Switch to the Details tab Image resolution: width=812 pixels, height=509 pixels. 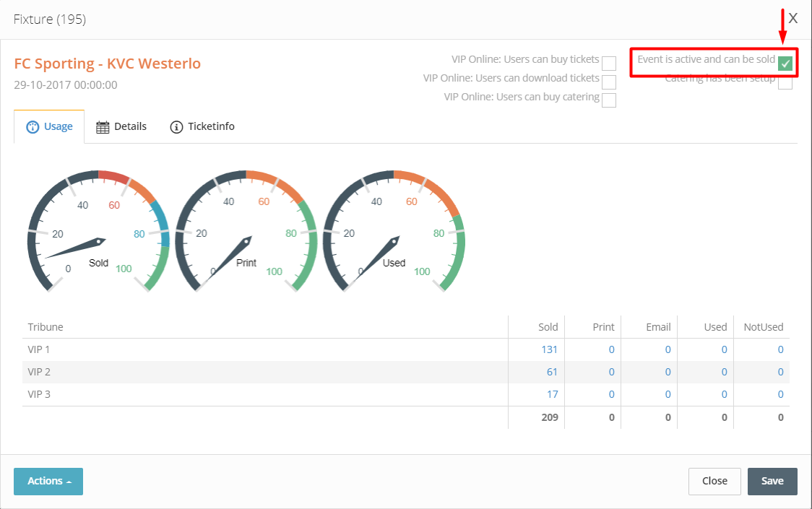coord(121,127)
